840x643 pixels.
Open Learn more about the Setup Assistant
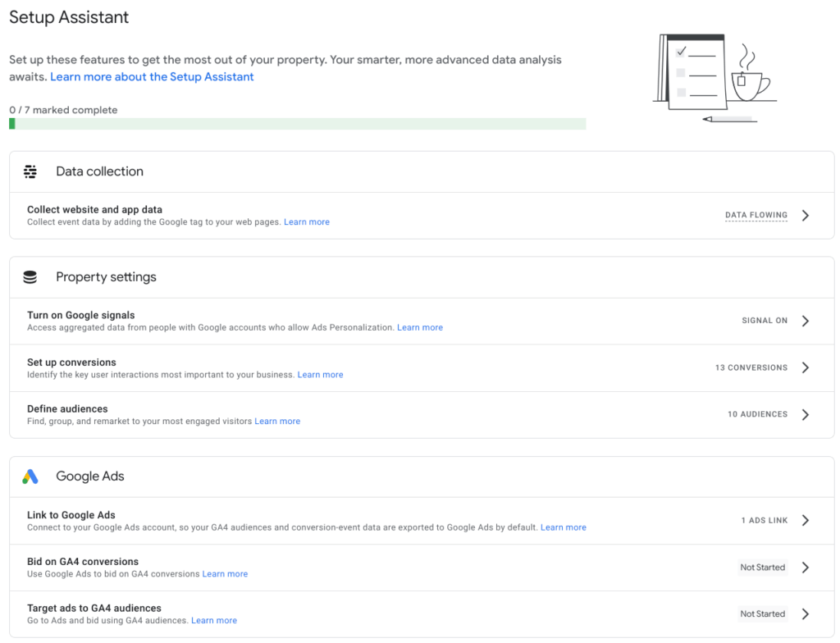(x=152, y=76)
